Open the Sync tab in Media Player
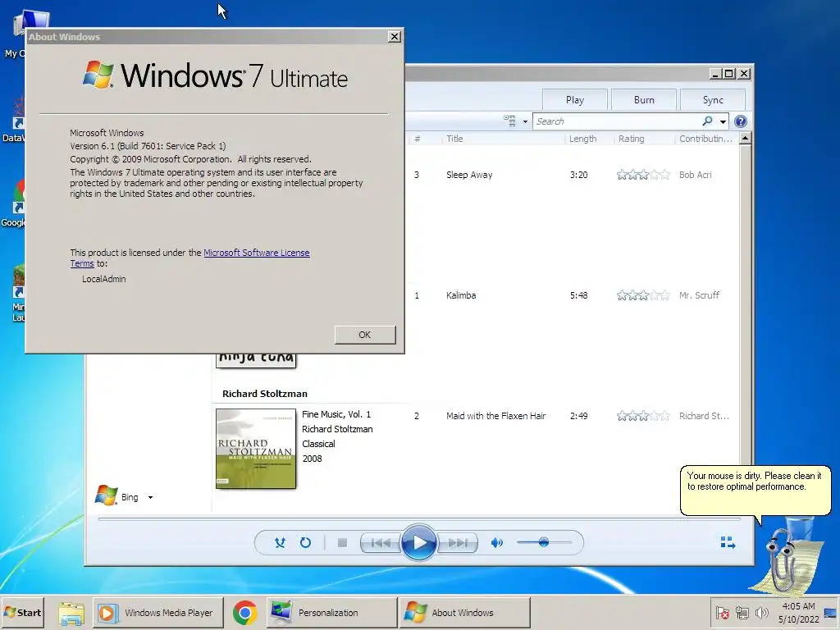Viewport: 840px width, 630px height. [713, 99]
